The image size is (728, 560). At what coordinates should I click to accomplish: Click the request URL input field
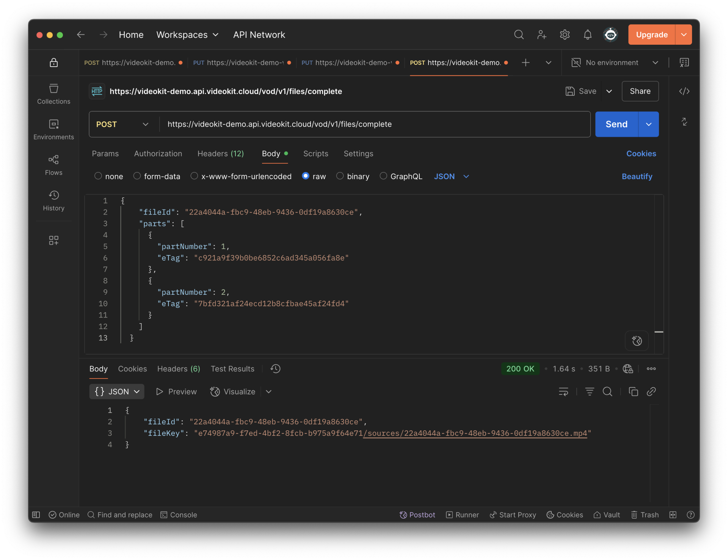(375, 124)
